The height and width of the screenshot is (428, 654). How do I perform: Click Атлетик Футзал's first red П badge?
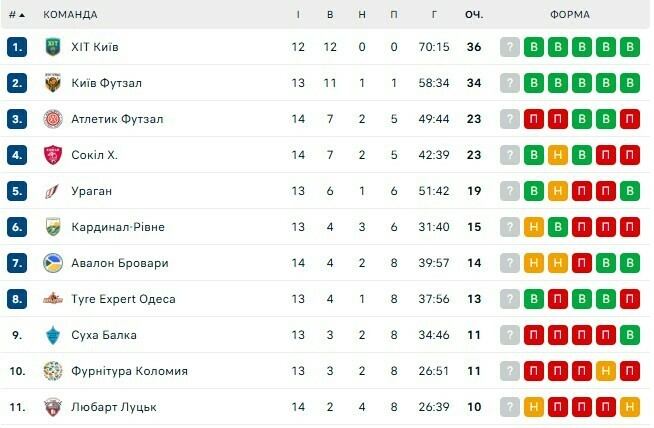(x=534, y=119)
